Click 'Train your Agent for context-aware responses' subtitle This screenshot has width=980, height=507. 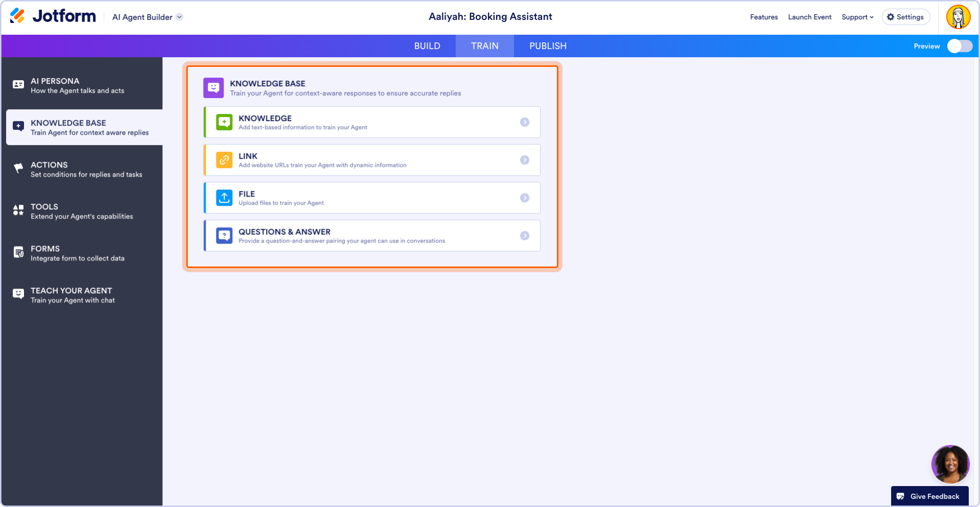coord(345,93)
